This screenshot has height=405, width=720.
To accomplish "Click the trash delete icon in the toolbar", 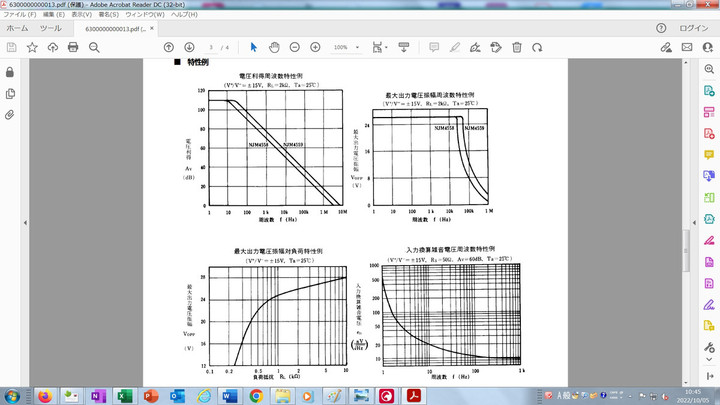I will 516,47.
